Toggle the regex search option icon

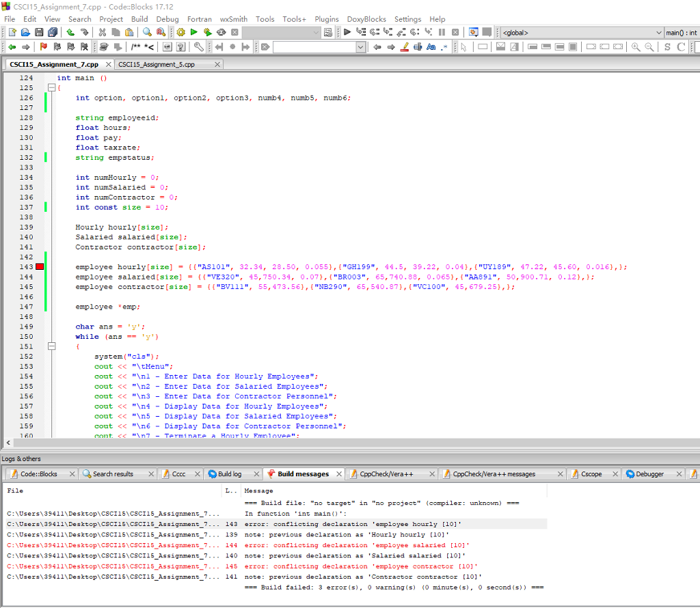click(x=444, y=47)
